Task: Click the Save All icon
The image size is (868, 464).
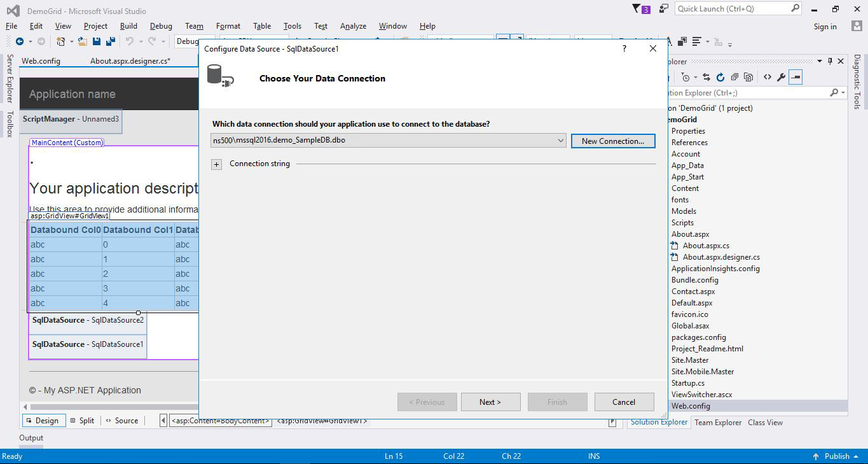Action: (x=110, y=41)
